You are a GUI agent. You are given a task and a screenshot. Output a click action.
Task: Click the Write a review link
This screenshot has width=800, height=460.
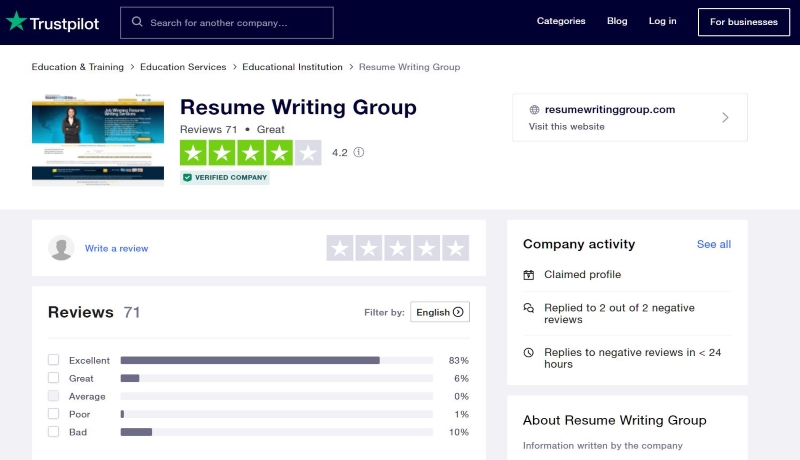pos(116,248)
